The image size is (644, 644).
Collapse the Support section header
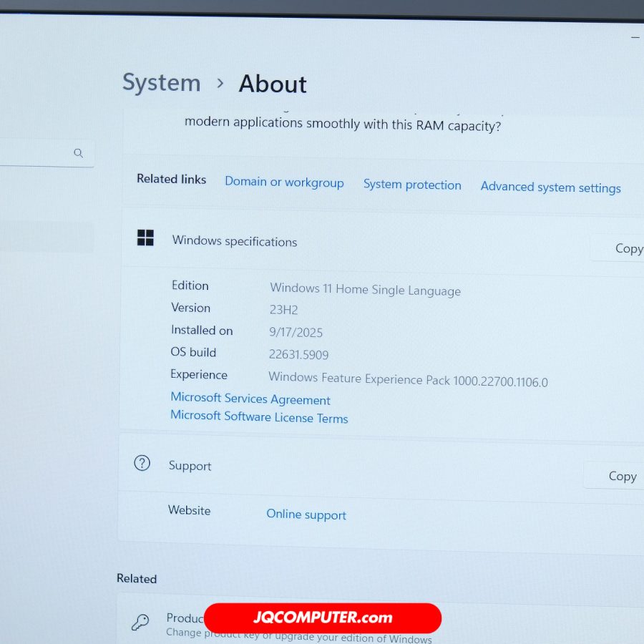pyautogui.click(x=381, y=468)
